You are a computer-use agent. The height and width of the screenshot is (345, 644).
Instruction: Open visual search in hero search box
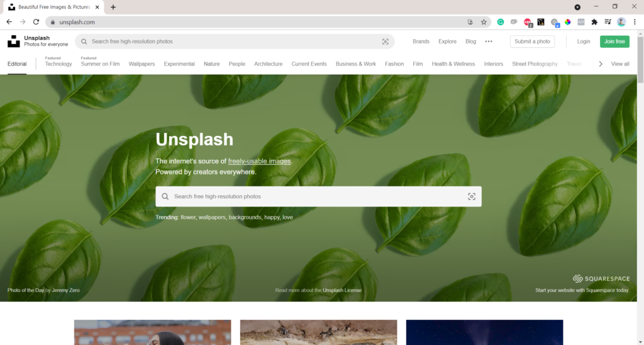[x=472, y=196]
